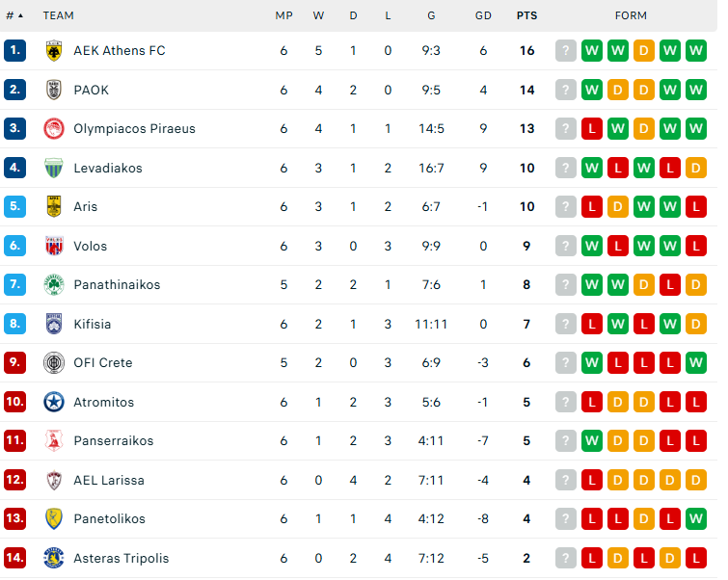Click the PAOK club crest icon
The image size is (728, 580).
pyautogui.click(x=54, y=90)
